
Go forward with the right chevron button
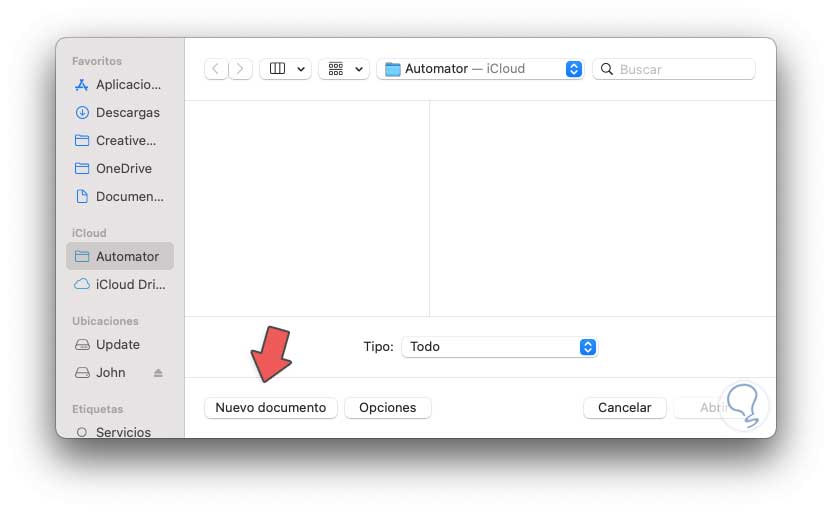(x=240, y=69)
